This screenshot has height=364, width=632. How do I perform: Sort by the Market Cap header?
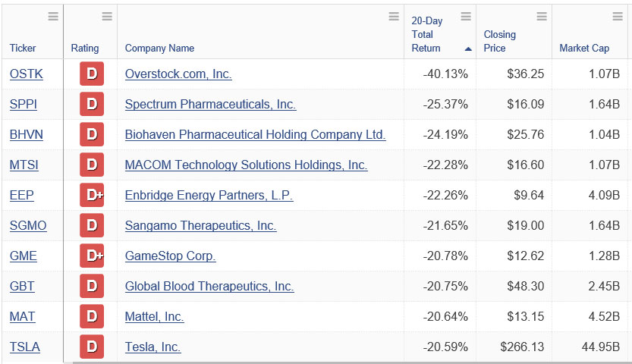click(584, 48)
